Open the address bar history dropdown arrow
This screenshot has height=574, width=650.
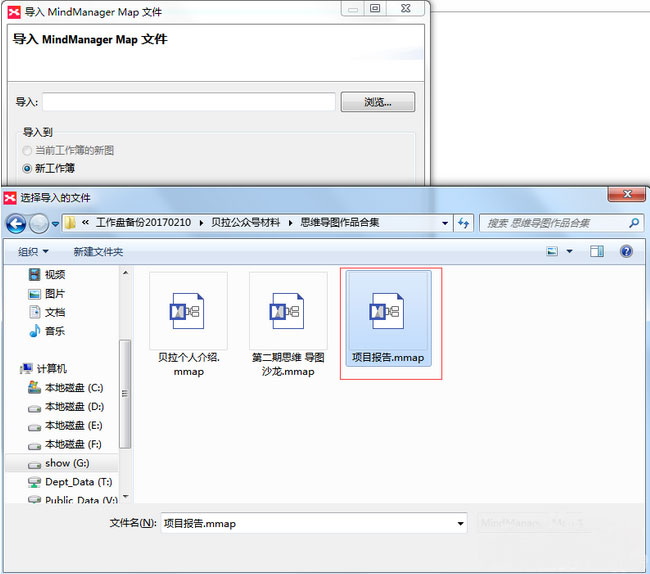[445, 223]
